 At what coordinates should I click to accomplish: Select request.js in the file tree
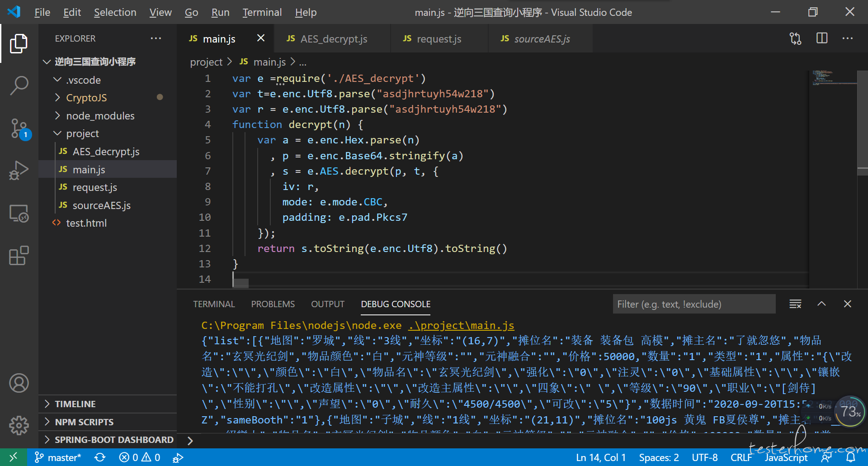tap(108, 187)
